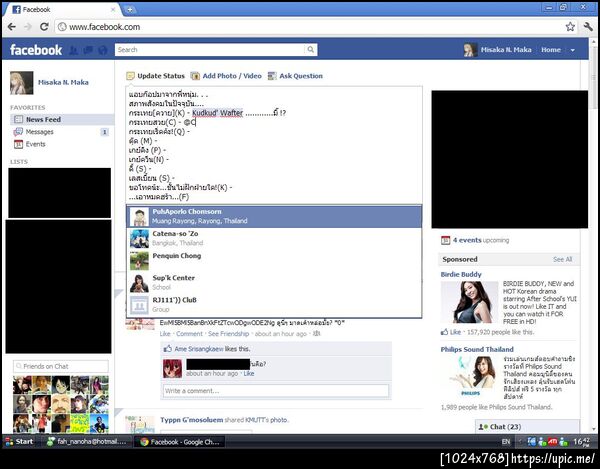Select Update Status tab
This screenshot has height=469, width=600.
click(x=155, y=76)
